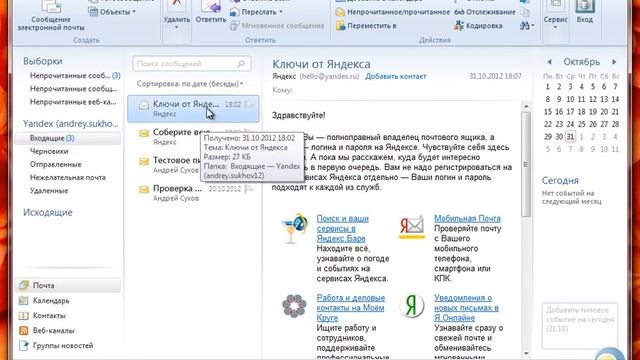Toggle flag on Проверка message
Image resolution: width=640 pixels, height=360 pixels.
249,189
